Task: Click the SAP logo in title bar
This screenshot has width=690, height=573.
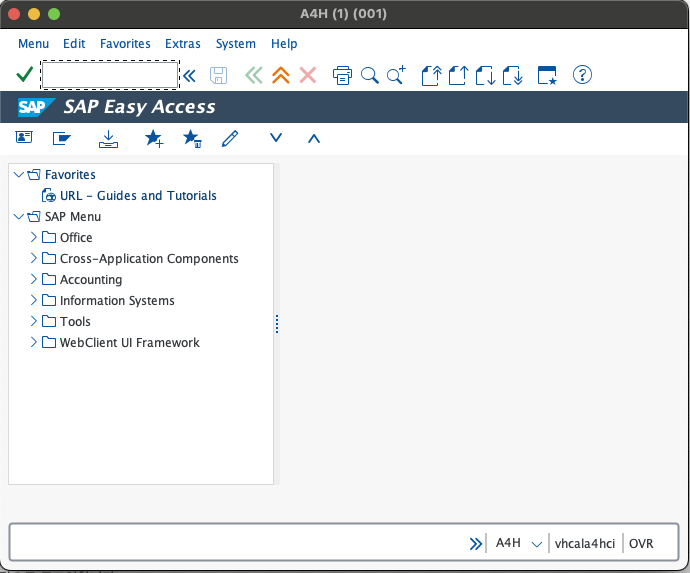Action: pos(36,107)
